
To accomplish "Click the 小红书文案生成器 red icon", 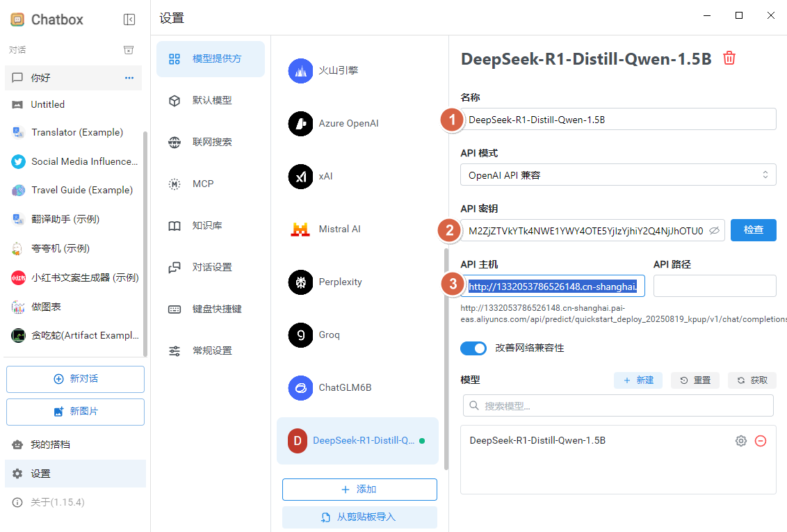I will [x=18, y=277].
